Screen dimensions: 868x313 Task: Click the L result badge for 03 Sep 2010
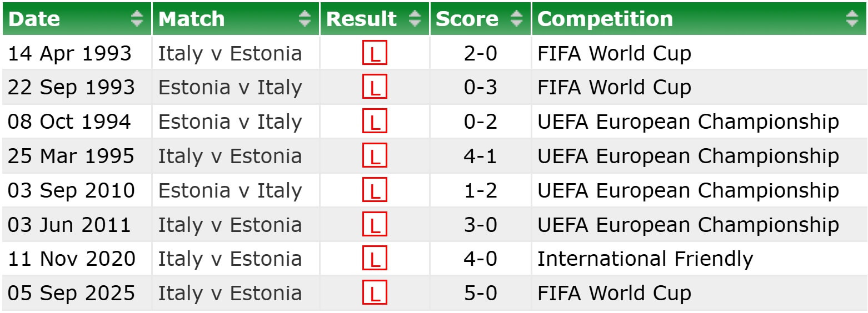pyautogui.click(x=375, y=190)
